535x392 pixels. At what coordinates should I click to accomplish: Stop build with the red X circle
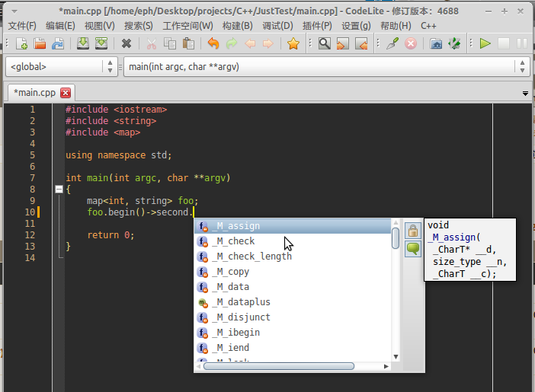411,43
